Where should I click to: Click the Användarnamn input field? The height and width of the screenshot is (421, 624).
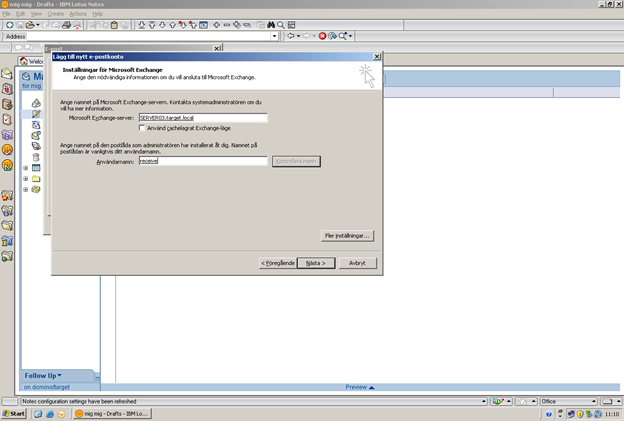203,161
